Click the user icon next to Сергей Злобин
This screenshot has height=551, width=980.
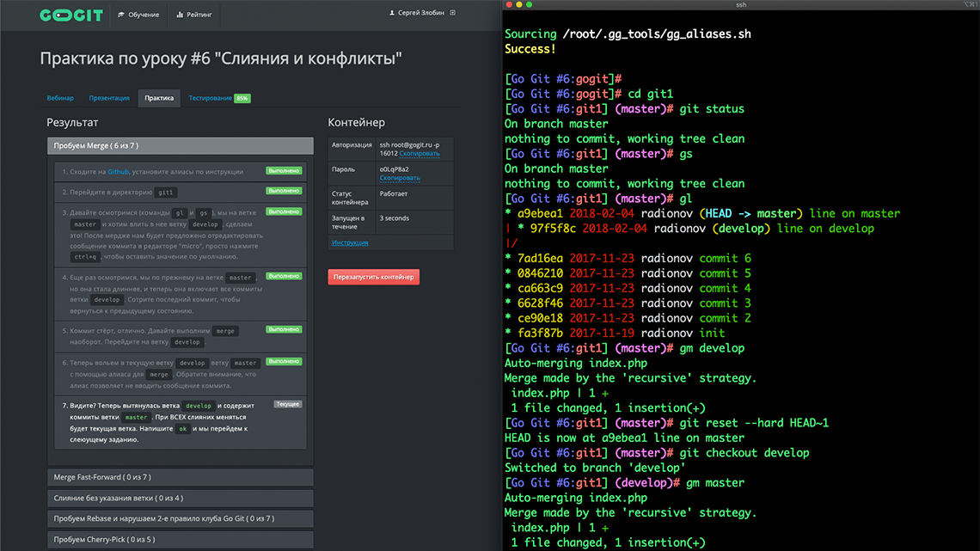[392, 13]
